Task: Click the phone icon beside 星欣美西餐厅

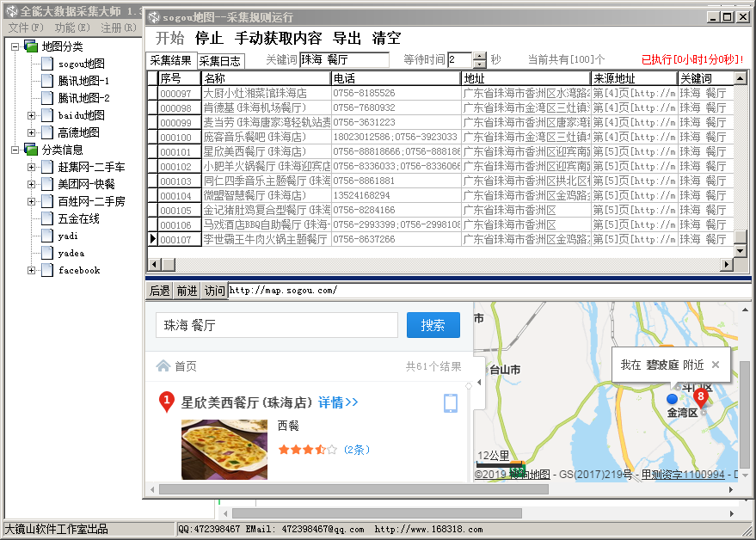Action: (451, 403)
